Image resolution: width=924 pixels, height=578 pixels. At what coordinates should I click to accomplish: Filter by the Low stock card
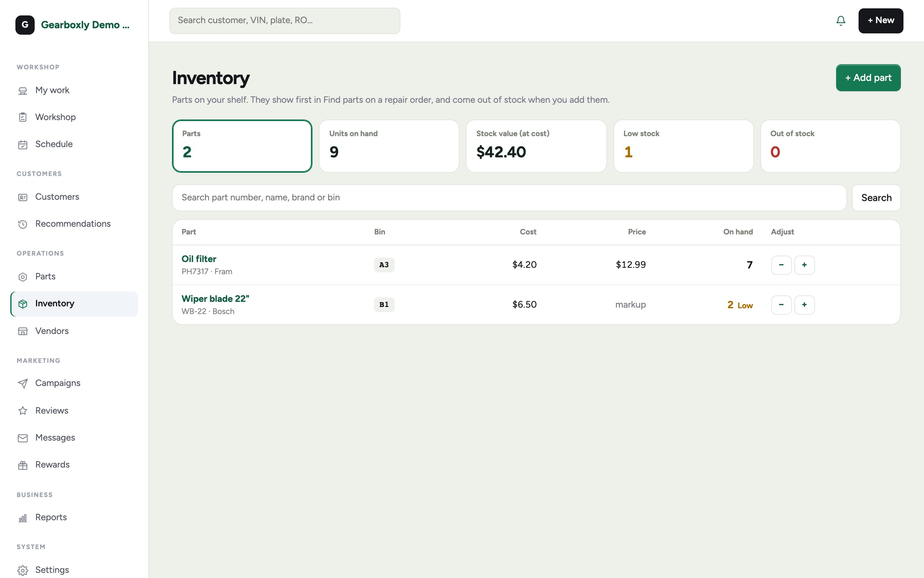[x=683, y=146]
